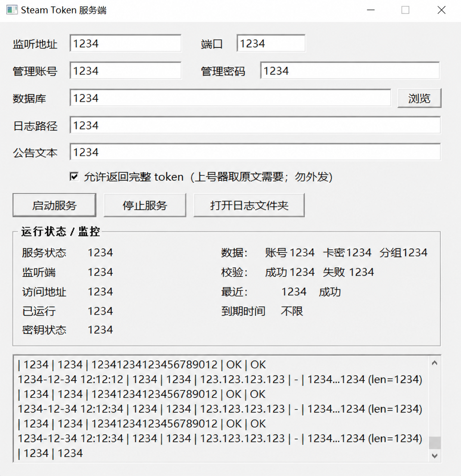Image resolution: width=461 pixels, height=476 pixels.
Task: Click log line with timestamp 12:12:12
Action: point(220,379)
